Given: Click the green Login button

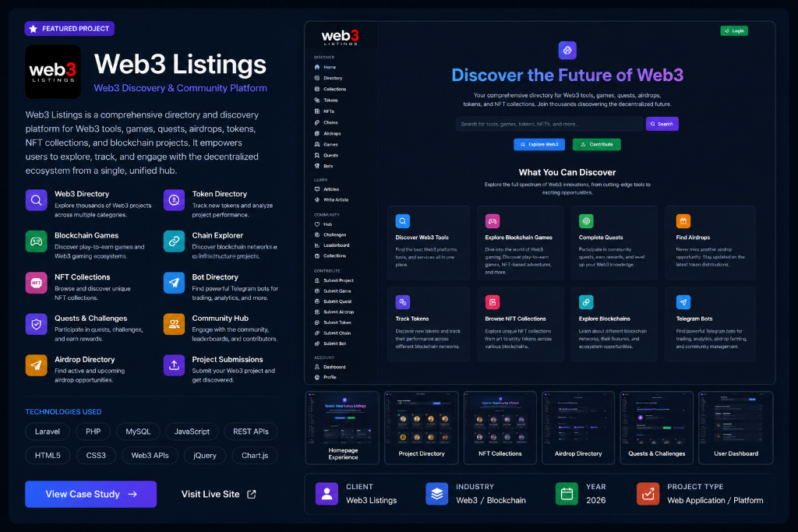Looking at the screenshot, I should coord(734,31).
